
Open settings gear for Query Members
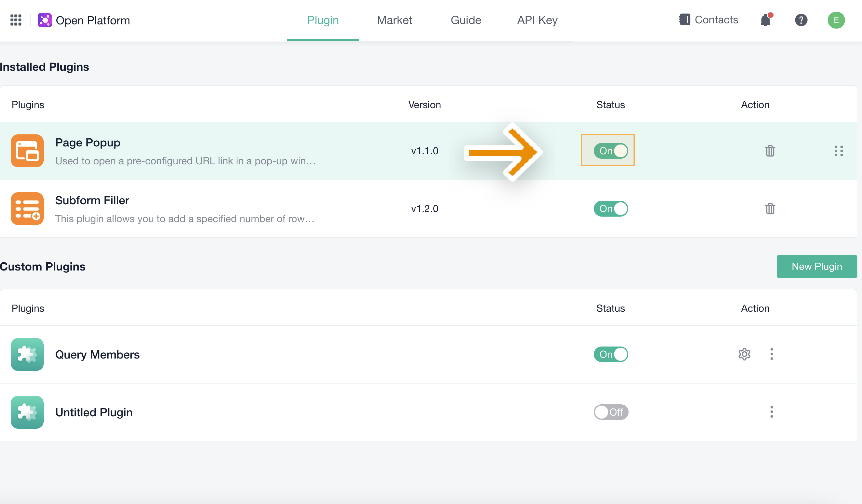pyautogui.click(x=744, y=354)
